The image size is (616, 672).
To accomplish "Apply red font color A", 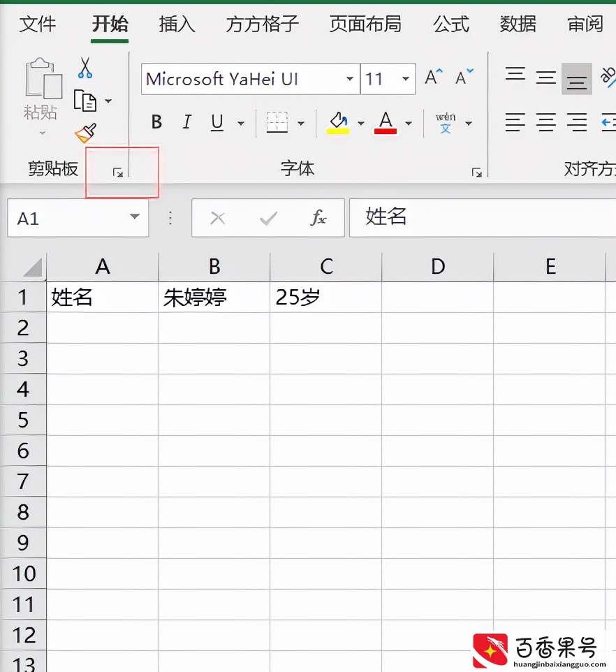I will click(x=386, y=123).
